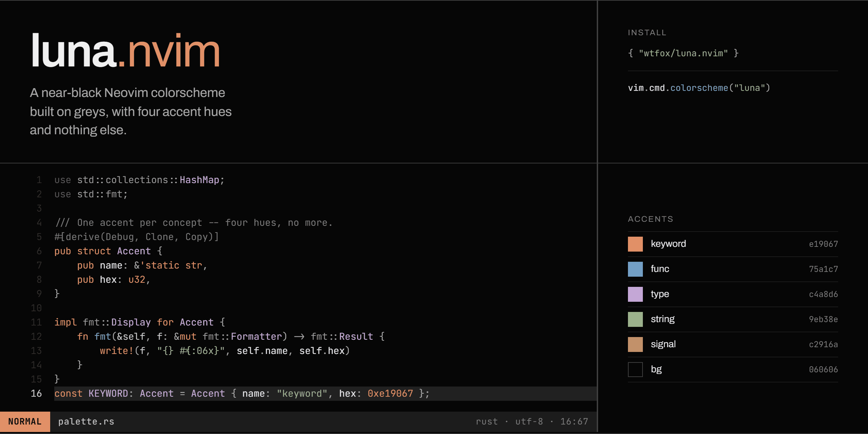Click the "pub hex: u32," line

(x=114, y=279)
